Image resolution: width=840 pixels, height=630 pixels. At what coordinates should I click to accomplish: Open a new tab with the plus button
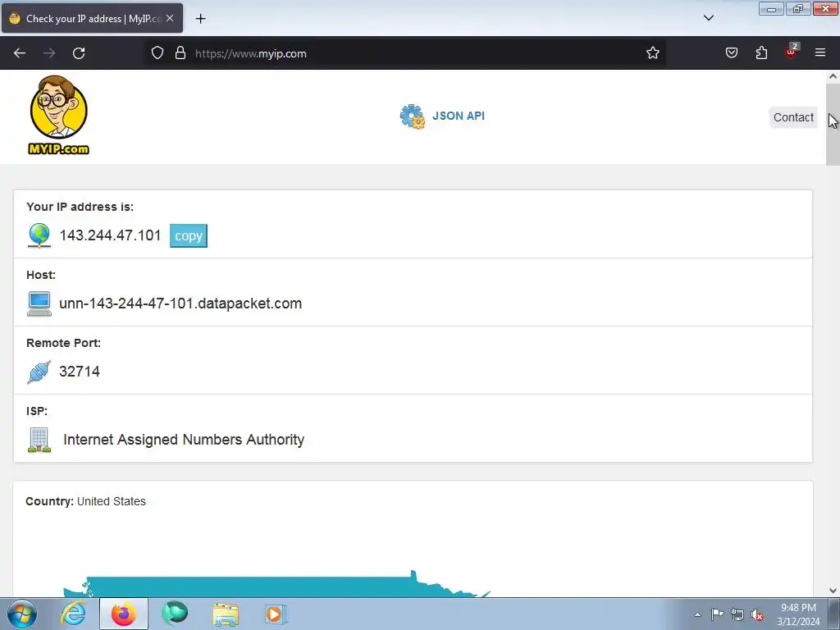(x=200, y=19)
